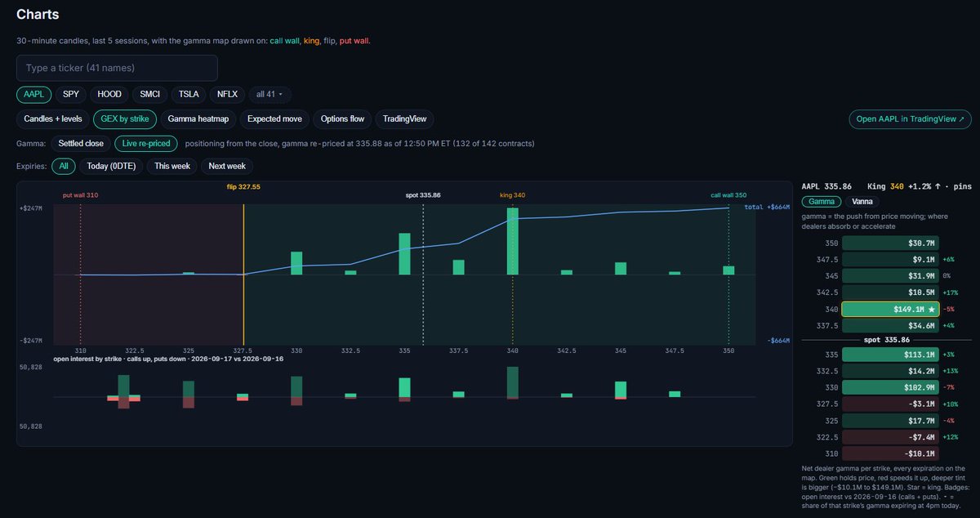This screenshot has height=518, width=980.
Task: Click the +17% badge beside 342.5
Action: tap(951, 292)
